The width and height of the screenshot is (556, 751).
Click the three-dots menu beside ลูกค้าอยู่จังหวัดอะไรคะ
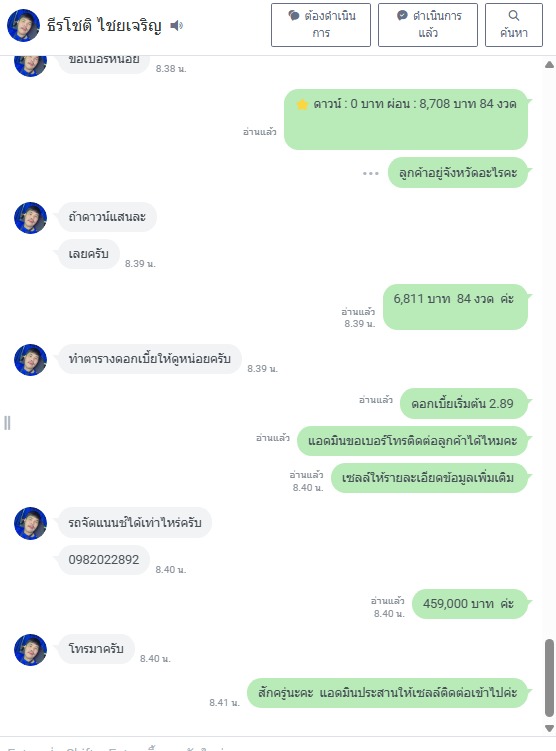pos(371,173)
